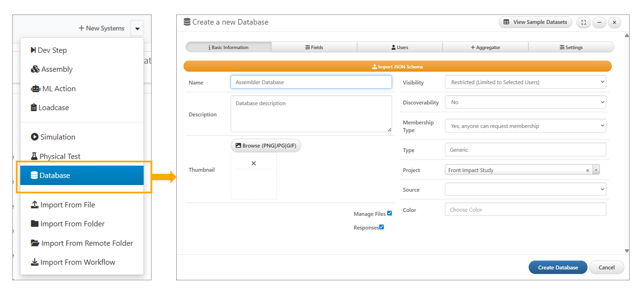Click the fullscreen expand icon in dialog header

(583, 22)
